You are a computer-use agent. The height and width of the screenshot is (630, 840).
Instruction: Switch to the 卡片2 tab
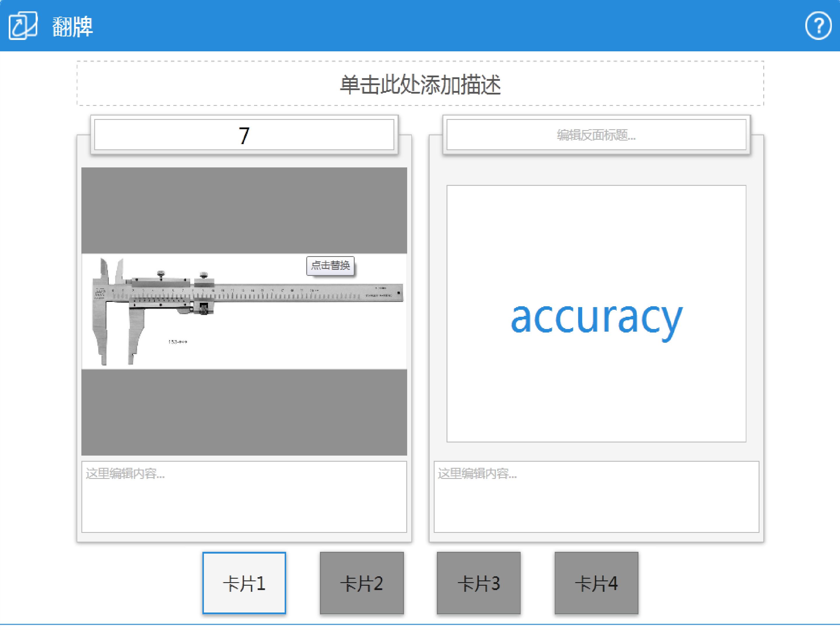click(x=361, y=583)
